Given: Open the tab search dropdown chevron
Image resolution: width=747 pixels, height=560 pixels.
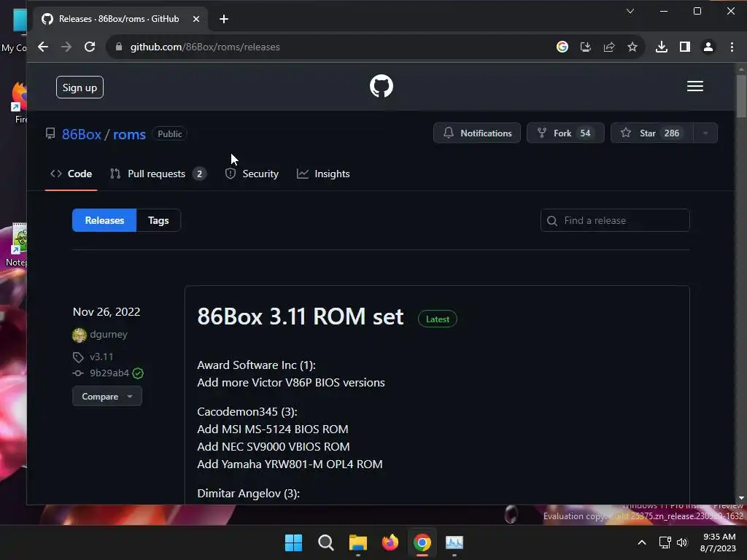Looking at the screenshot, I should [630, 11].
